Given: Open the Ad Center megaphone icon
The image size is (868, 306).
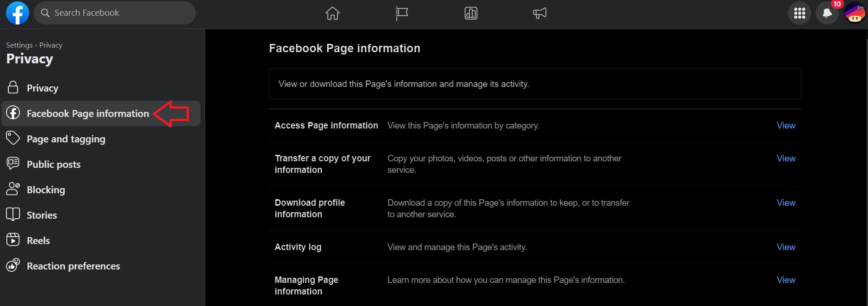Looking at the screenshot, I should [x=540, y=13].
